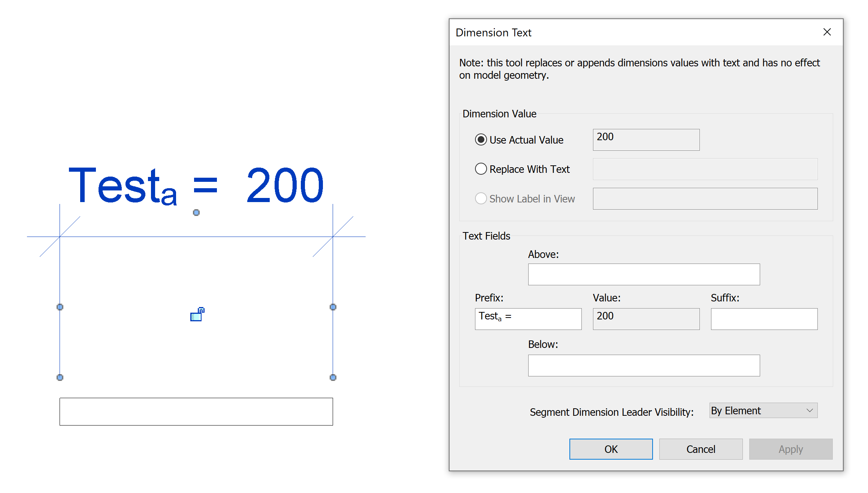868x493 pixels.
Task: Dismiss the dialog using Cancel
Action: [701, 449]
